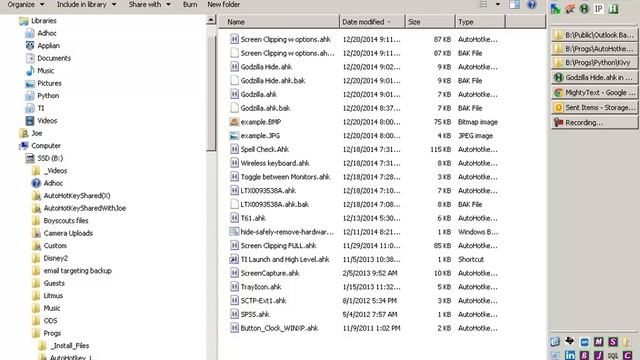Open the view options dropdown arrow

[498, 4]
